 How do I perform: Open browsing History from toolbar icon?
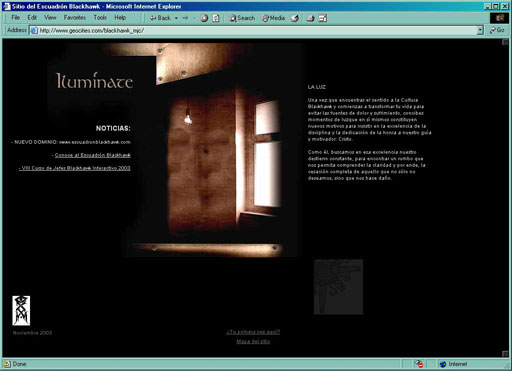295,18
